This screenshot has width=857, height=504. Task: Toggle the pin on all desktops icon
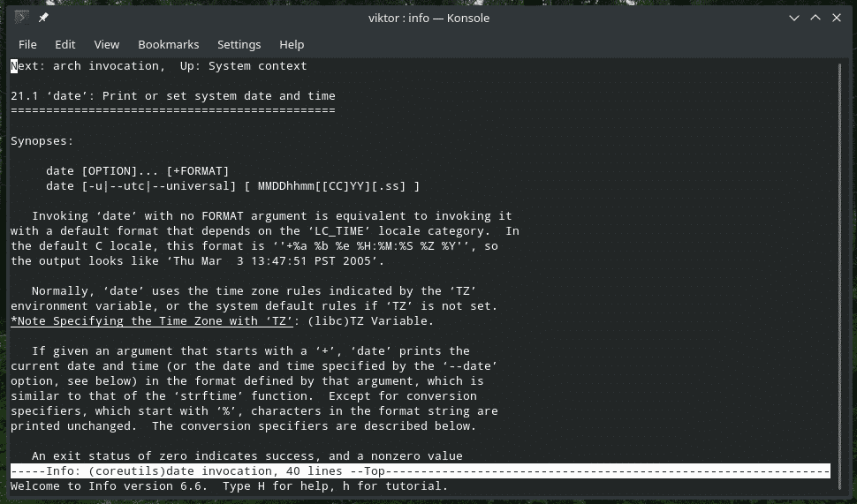[44, 18]
